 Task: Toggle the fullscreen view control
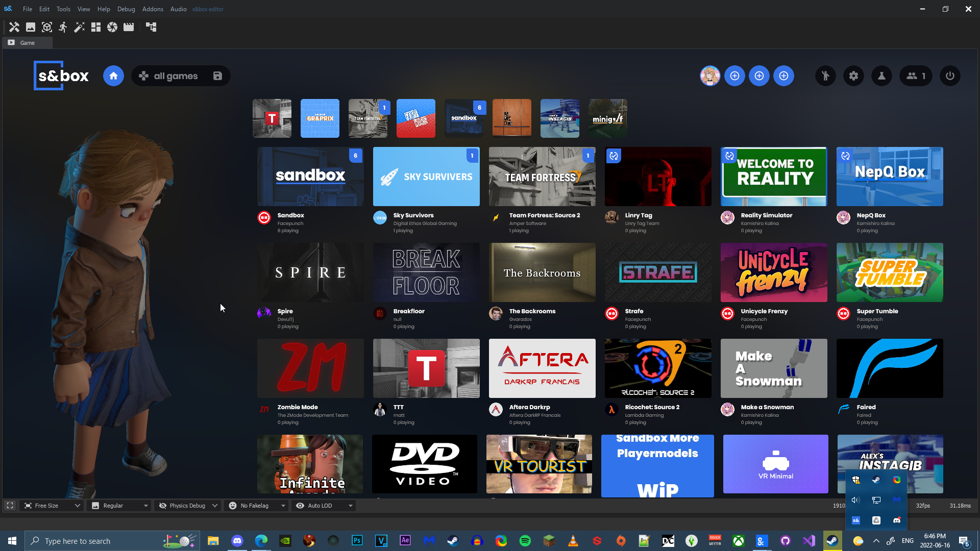[10, 505]
